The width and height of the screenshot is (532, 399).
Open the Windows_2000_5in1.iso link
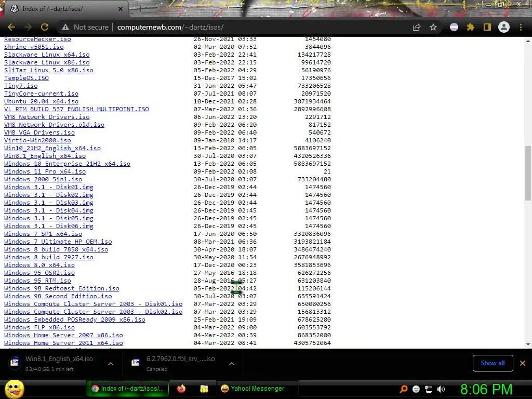point(43,179)
